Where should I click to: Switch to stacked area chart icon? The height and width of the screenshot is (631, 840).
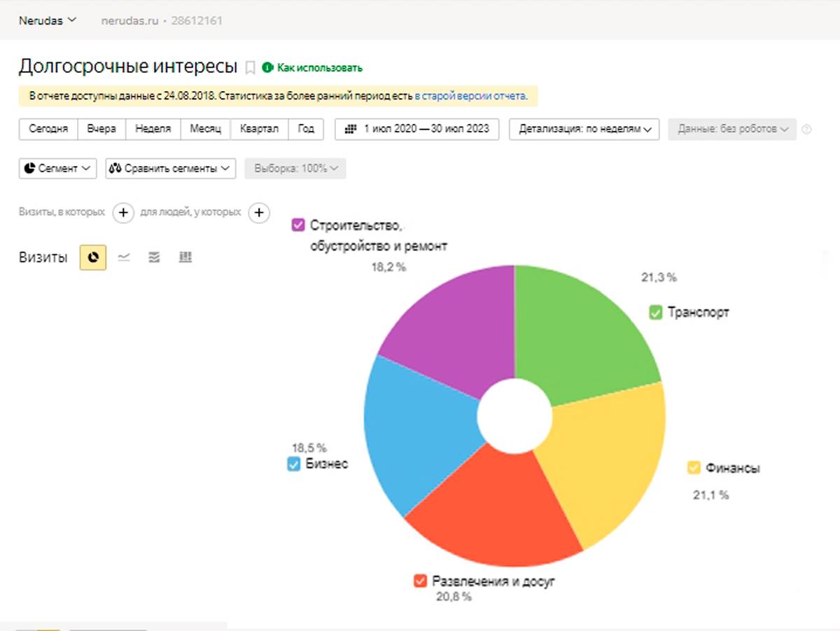(155, 258)
